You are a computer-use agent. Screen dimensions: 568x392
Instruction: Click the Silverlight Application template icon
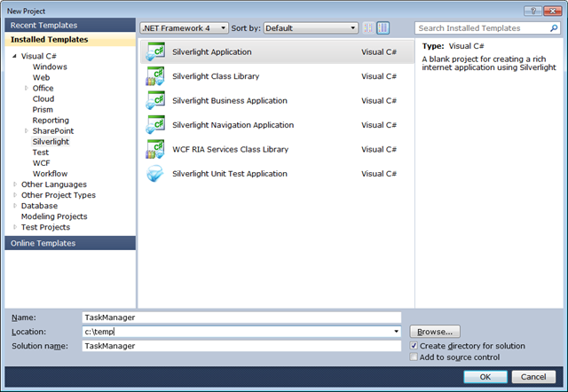[154, 52]
